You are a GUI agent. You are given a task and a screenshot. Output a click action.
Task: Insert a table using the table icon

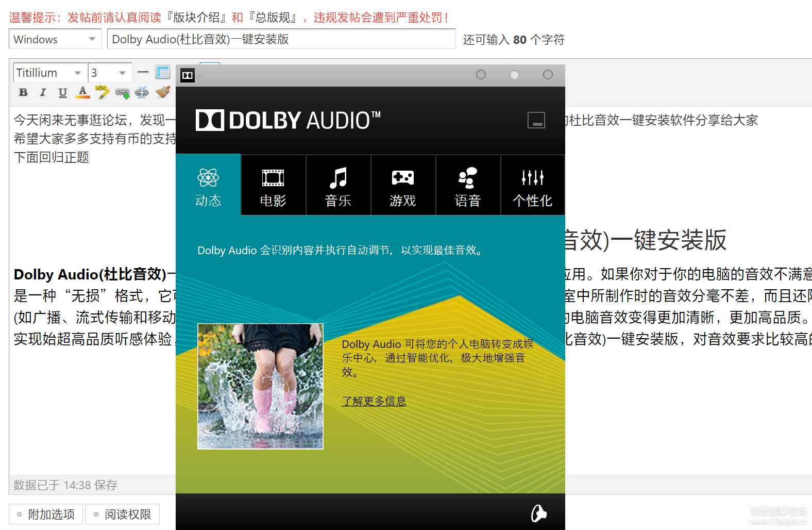coord(163,72)
